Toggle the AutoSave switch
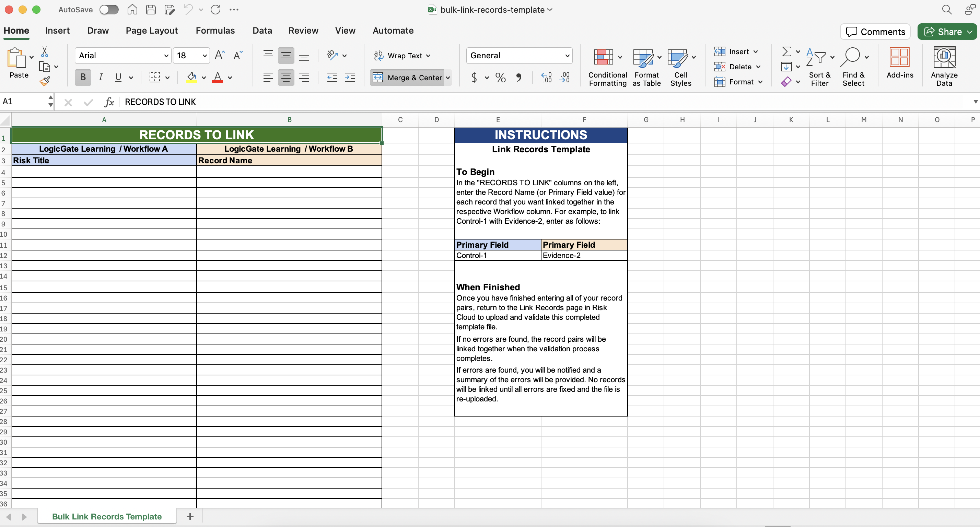Image resolution: width=980 pixels, height=527 pixels. [109, 10]
